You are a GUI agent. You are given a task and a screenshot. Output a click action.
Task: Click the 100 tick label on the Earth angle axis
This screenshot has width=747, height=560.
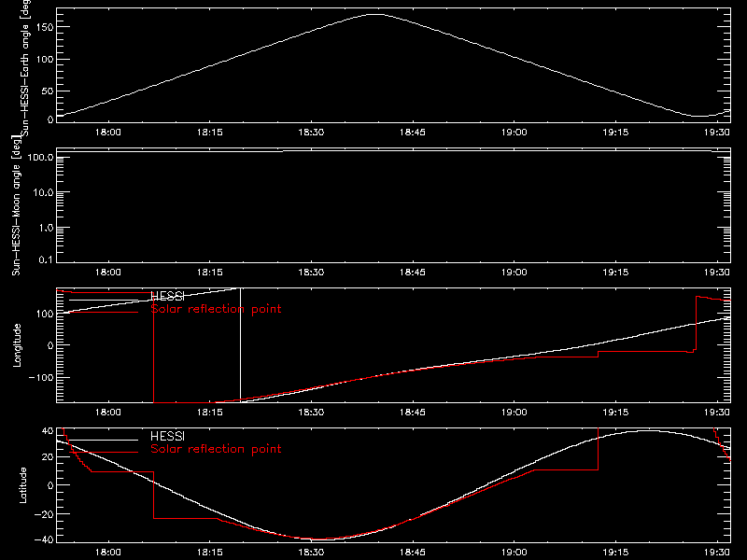44,59
